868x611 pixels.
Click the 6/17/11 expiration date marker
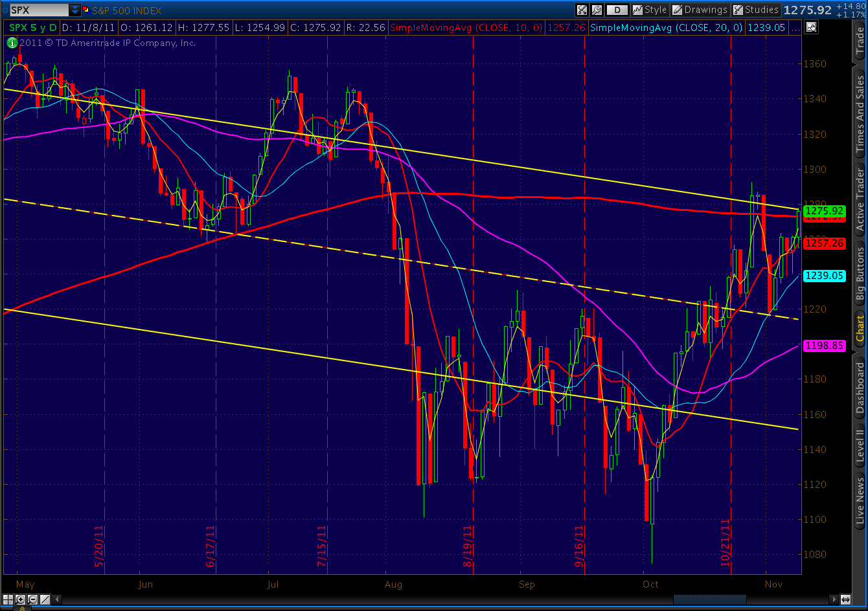[x=211, y=546]
